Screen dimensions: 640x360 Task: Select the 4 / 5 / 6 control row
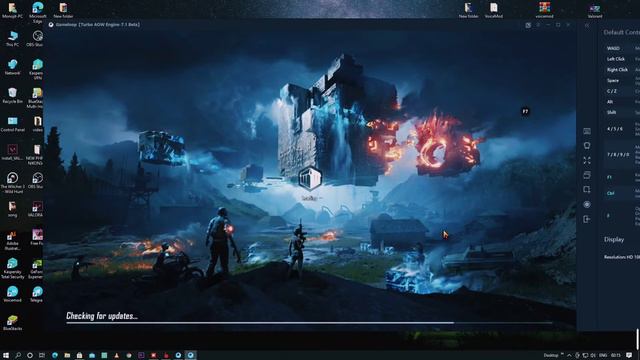[622, 129]
